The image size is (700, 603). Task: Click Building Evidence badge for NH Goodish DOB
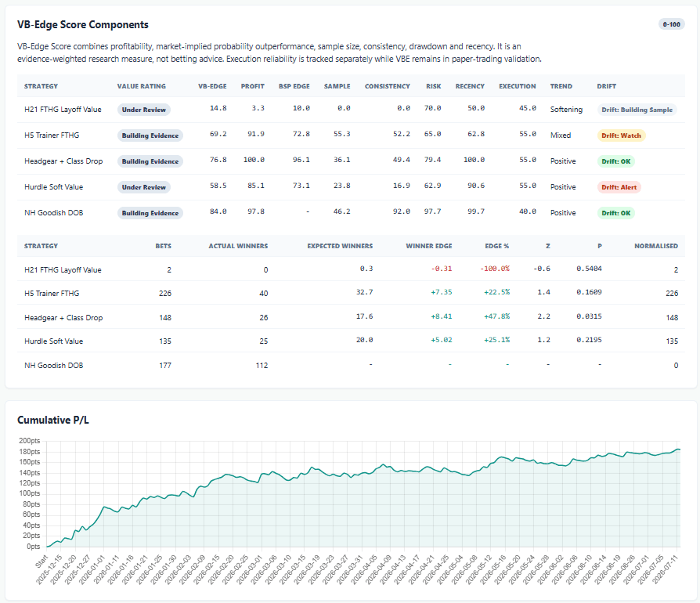tap(150, 213)
